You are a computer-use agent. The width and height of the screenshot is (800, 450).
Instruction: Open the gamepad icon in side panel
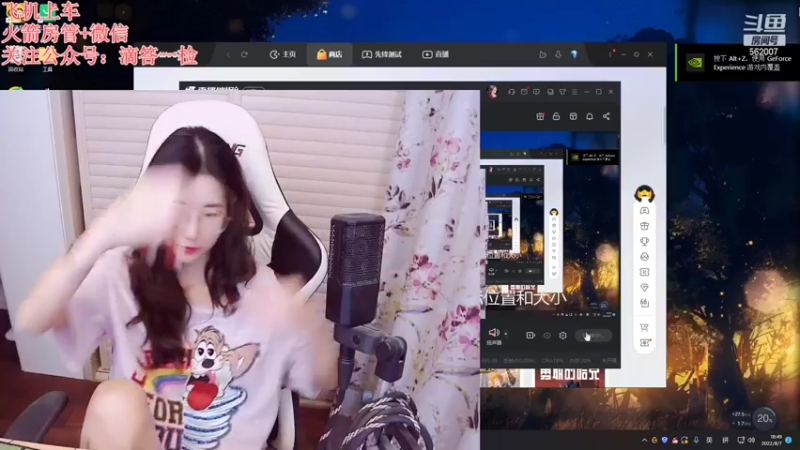644,210
